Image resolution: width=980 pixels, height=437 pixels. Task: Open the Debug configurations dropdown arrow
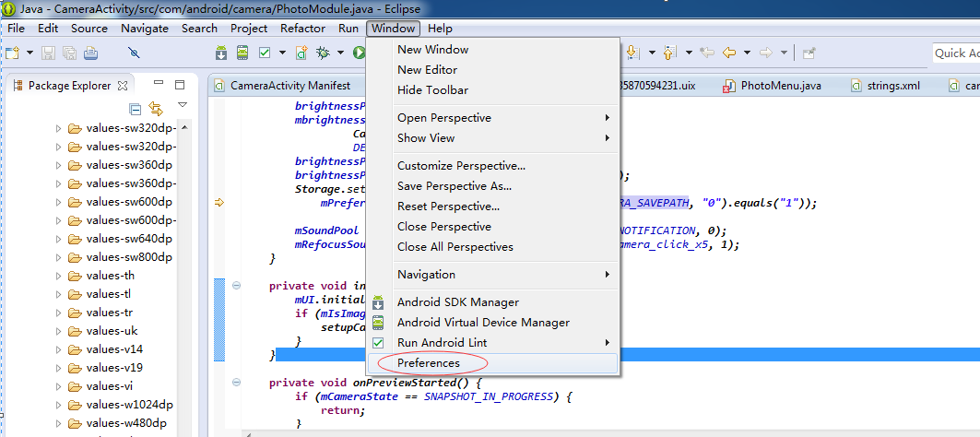[340, 53]
